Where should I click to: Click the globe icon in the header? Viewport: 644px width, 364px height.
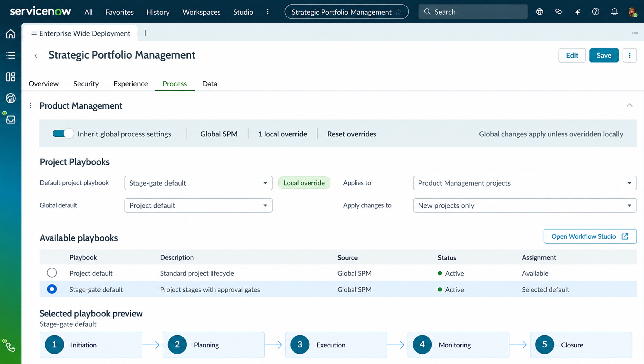[x=540, y=12]
